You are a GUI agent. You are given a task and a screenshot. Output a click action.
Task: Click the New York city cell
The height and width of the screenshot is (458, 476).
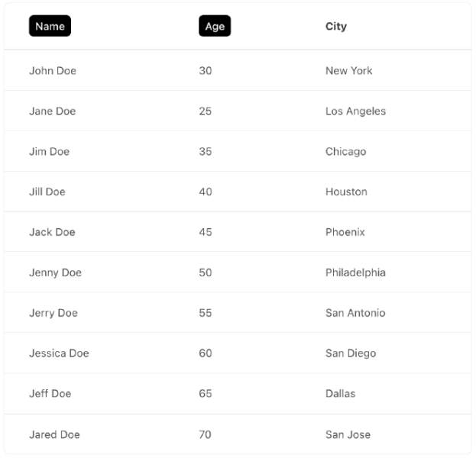(348, 71)
